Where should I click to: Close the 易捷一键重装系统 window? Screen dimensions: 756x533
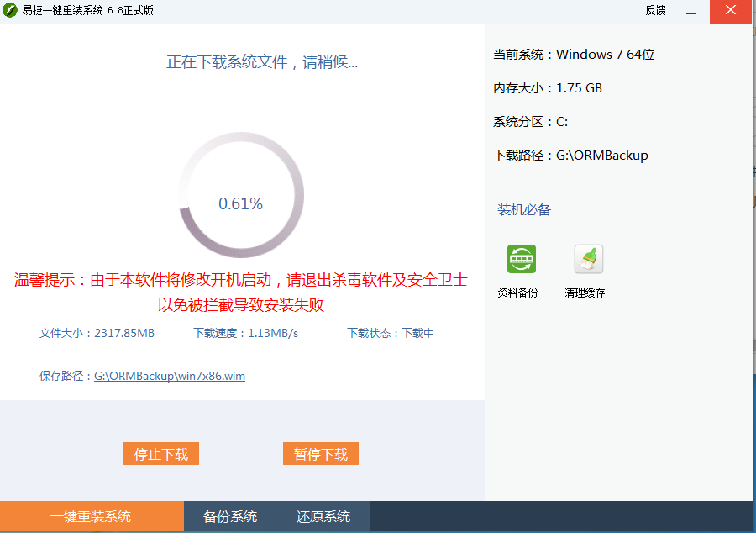click(731, 12)
